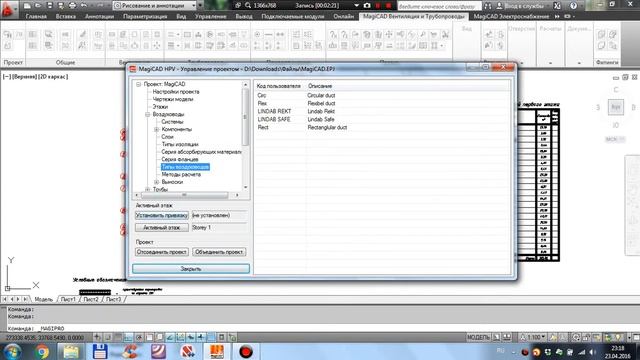640x360 pixels.
Task: Open the МСК coordinate system dropdown under ViewCube
Action: point(615,139)
